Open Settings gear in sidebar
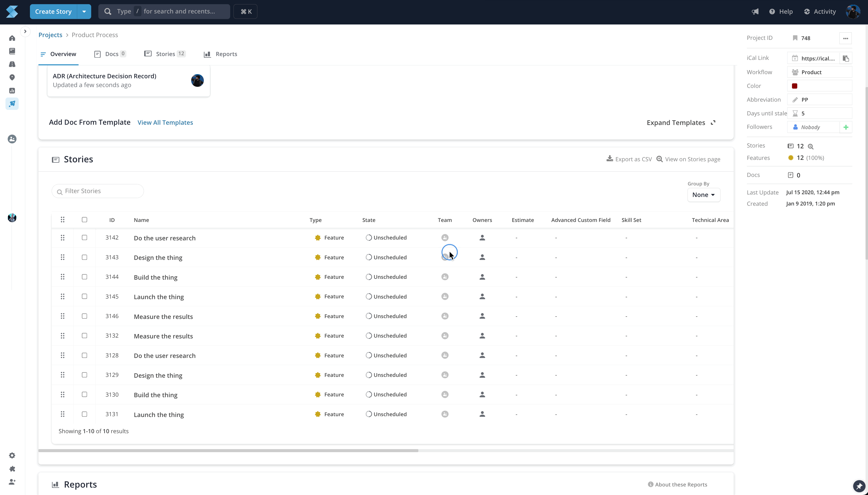868x495 pixels. (x=12, y=455)
